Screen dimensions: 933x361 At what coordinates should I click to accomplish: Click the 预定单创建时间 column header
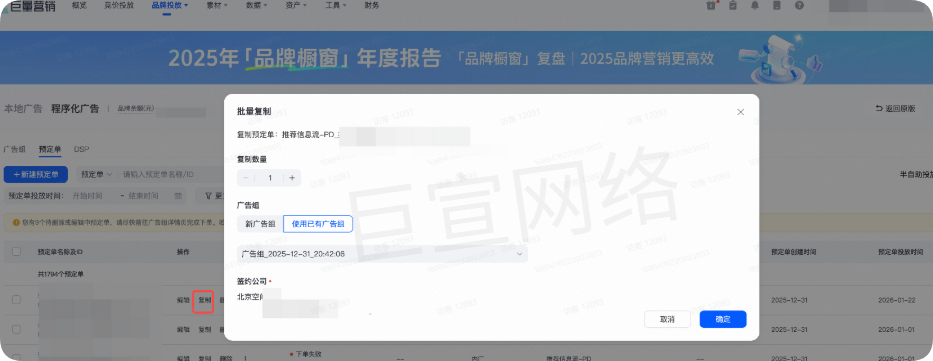[794, 252]
